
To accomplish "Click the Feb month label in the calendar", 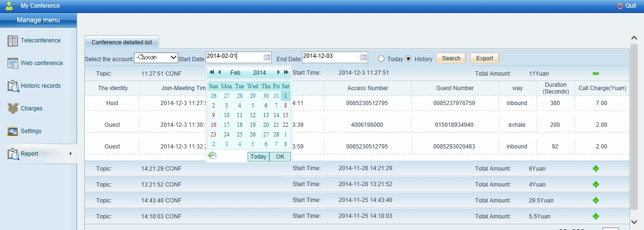I will click(x=235, y=73).
